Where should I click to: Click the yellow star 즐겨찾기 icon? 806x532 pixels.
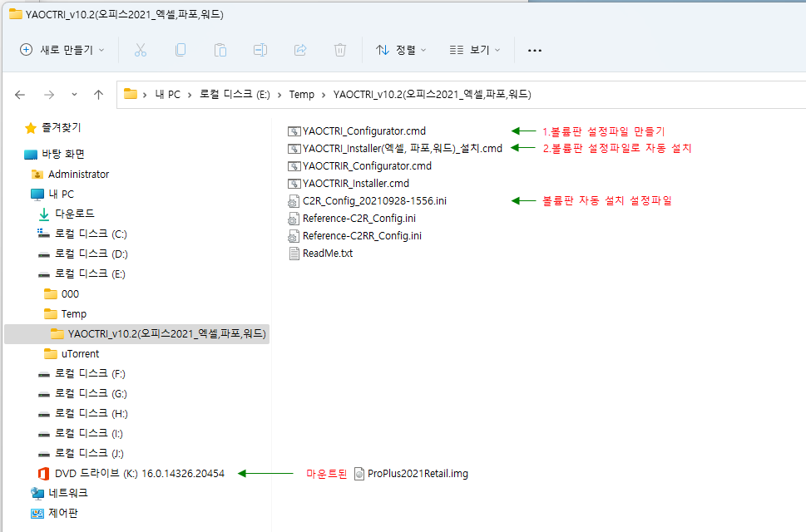tap(31, 128)
